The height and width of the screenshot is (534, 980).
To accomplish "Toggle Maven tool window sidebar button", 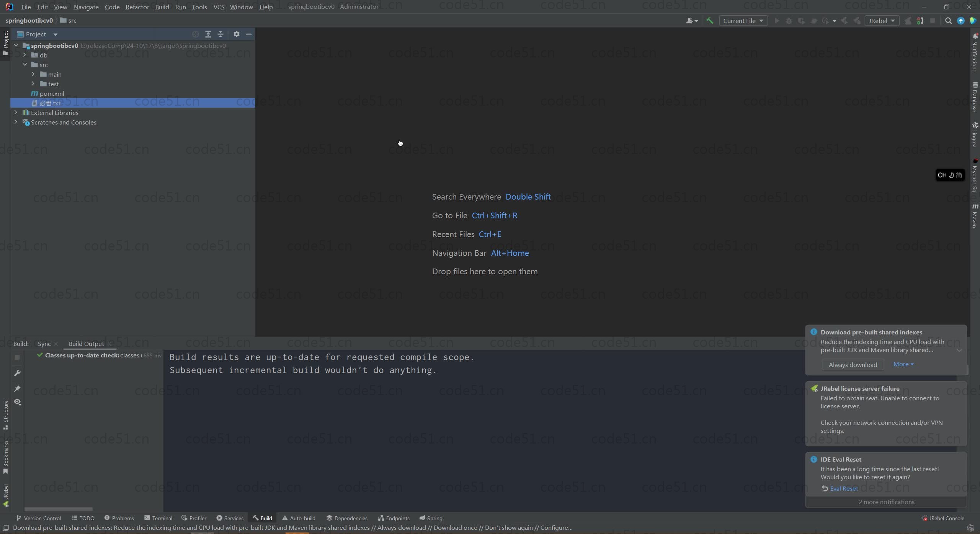I will tap(975, 216).
